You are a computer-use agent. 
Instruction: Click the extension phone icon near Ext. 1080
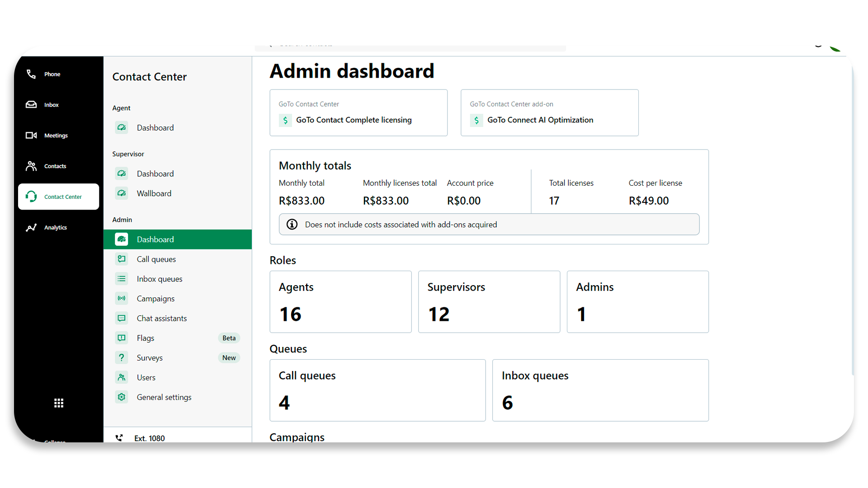119,438
